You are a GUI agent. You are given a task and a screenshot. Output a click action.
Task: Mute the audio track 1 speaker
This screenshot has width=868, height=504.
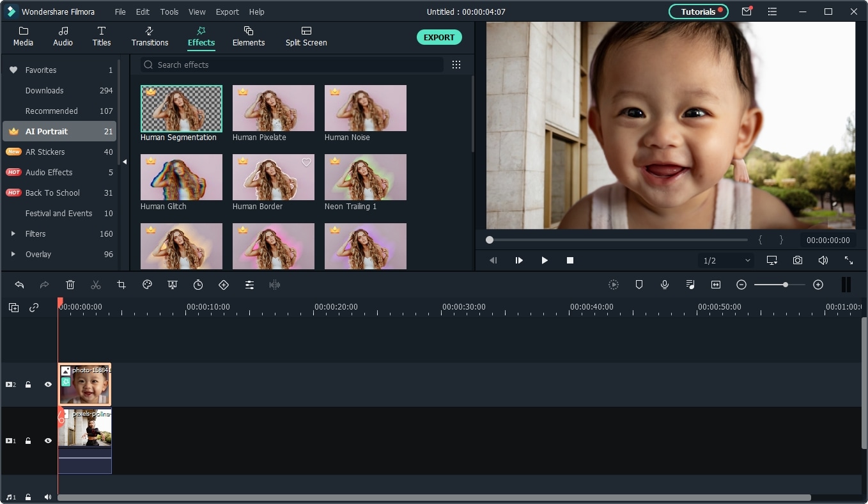pyautogui.click(x=48, y=497)
